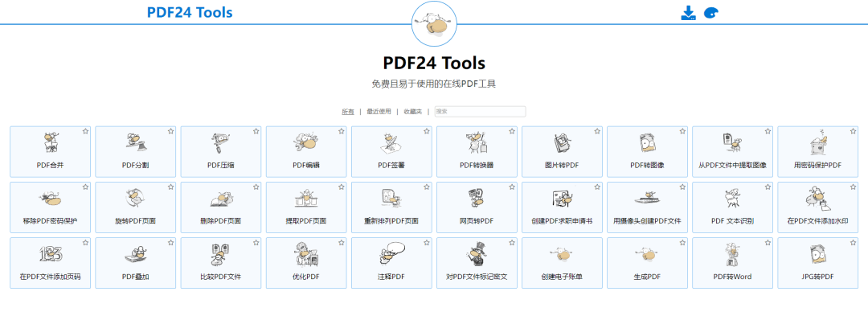
Task: Open the PDF压缩 tool icon
Action: 221,143
